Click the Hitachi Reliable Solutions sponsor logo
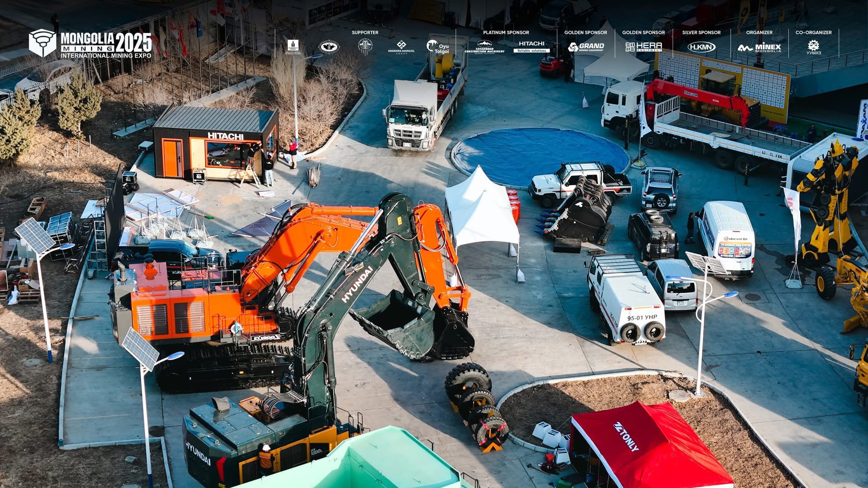The width and height of the screenshot is (868, 488). tap(531, 47)
